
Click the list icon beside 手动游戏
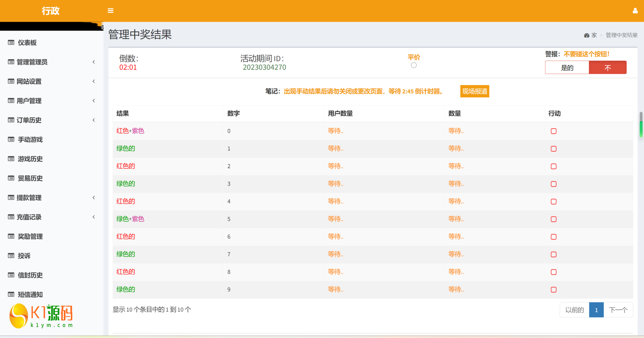pyautogui.click(x=11, y=139)
